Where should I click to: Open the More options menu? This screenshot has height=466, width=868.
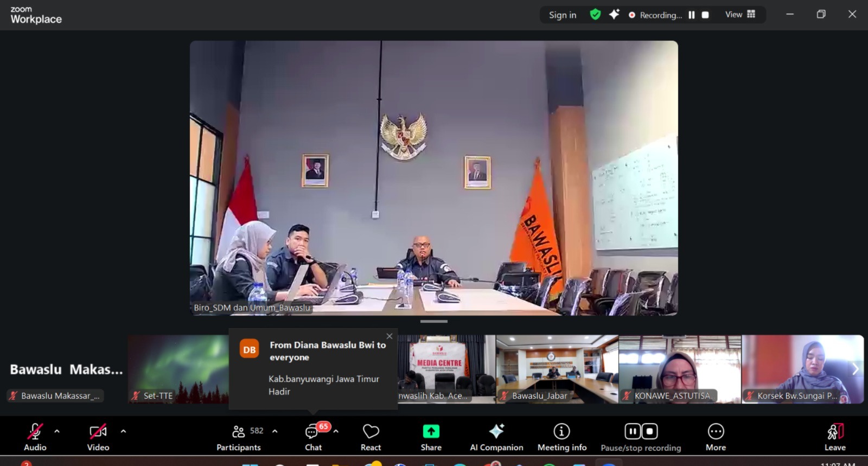(x=716, y=437)
